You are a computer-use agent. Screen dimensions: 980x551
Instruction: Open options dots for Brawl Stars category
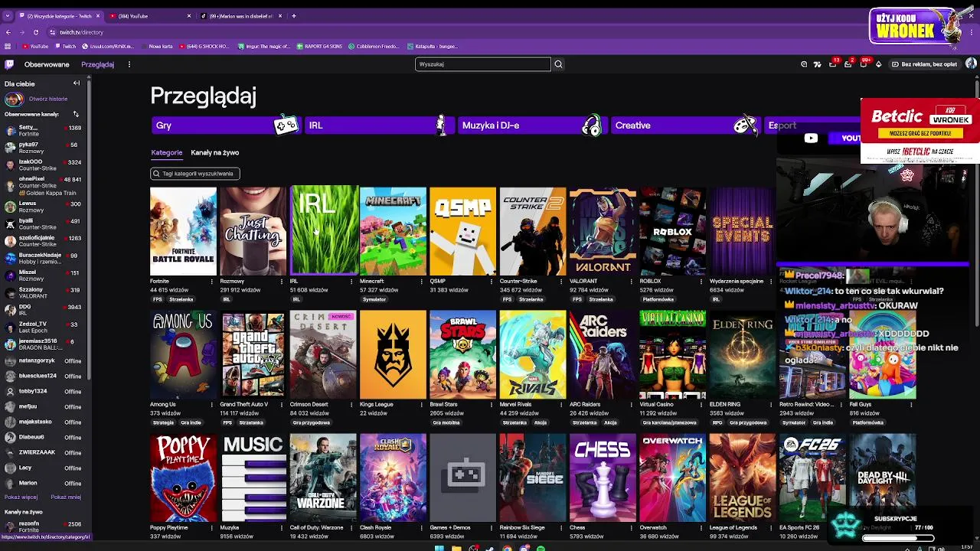[x=492, y=404]
